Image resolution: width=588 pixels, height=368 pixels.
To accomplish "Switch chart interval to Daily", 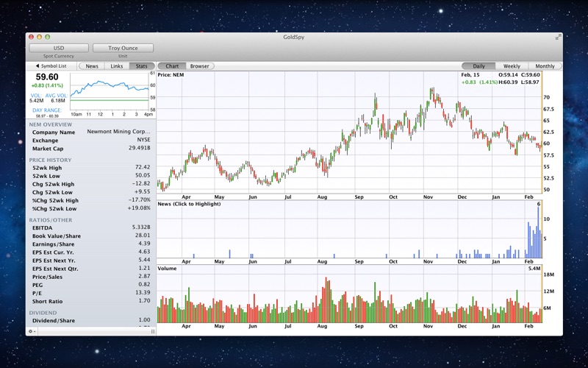I will (478, 66).
